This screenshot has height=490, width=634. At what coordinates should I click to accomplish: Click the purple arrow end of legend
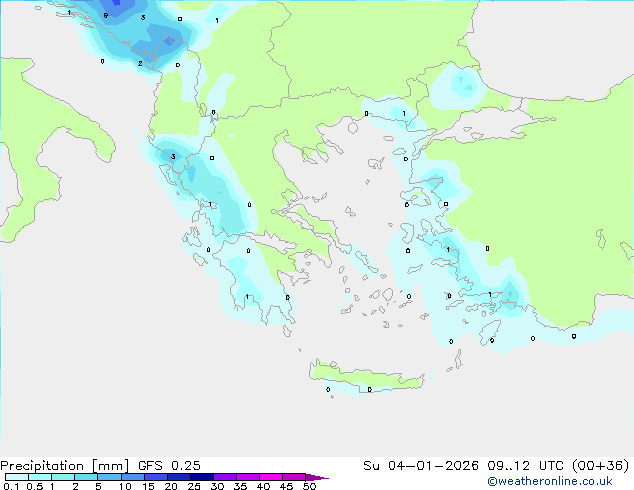coord(317,477)
